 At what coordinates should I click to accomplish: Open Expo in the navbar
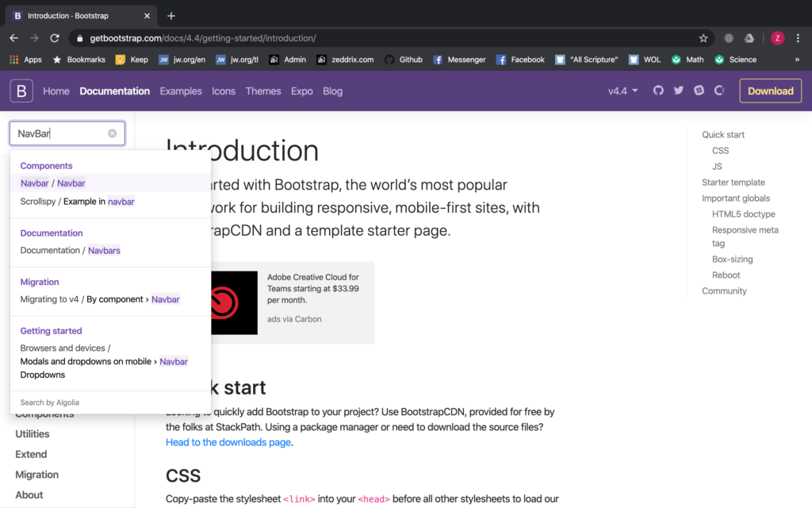point(302,90)
